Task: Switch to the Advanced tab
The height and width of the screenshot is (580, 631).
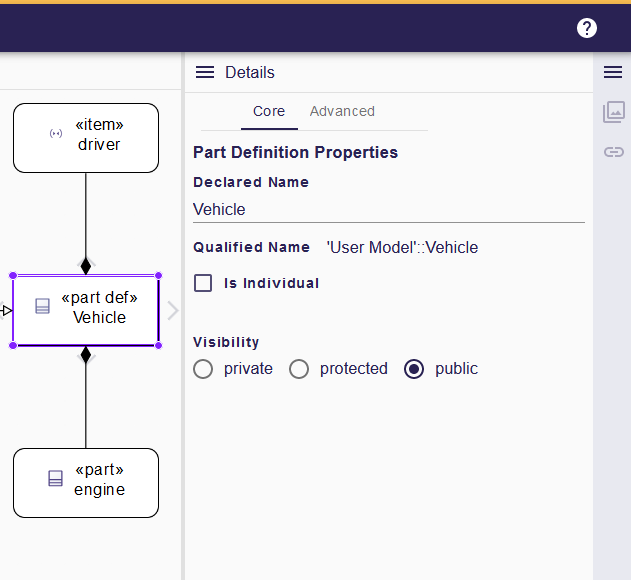Action: click(342, 111)
